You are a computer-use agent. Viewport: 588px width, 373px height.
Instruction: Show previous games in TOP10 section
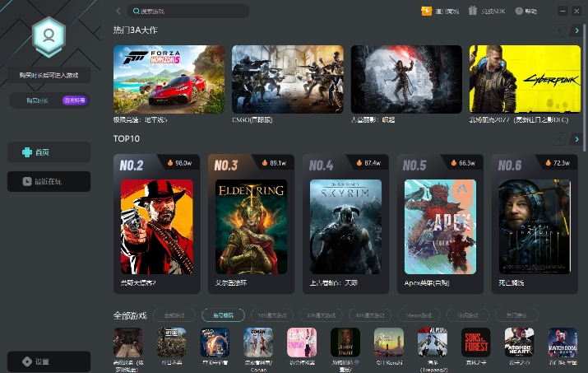560,139
